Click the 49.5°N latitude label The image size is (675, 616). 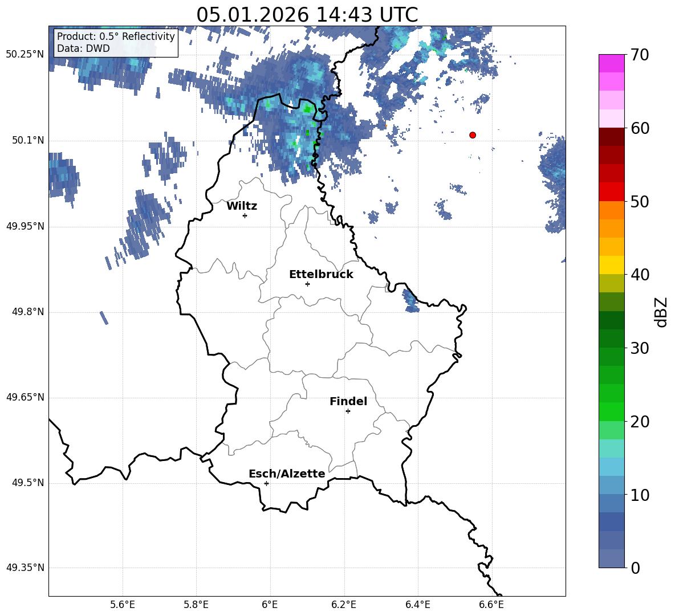(28, 483)
